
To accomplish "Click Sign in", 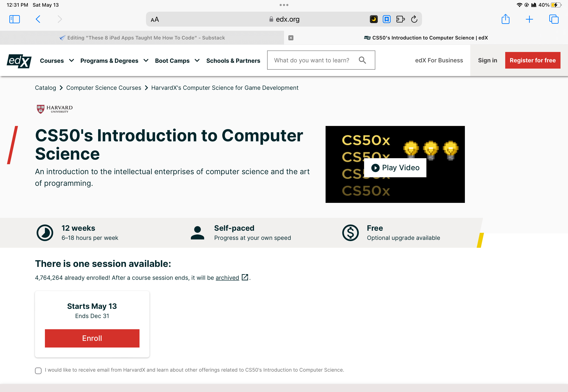I will (487, 60).
